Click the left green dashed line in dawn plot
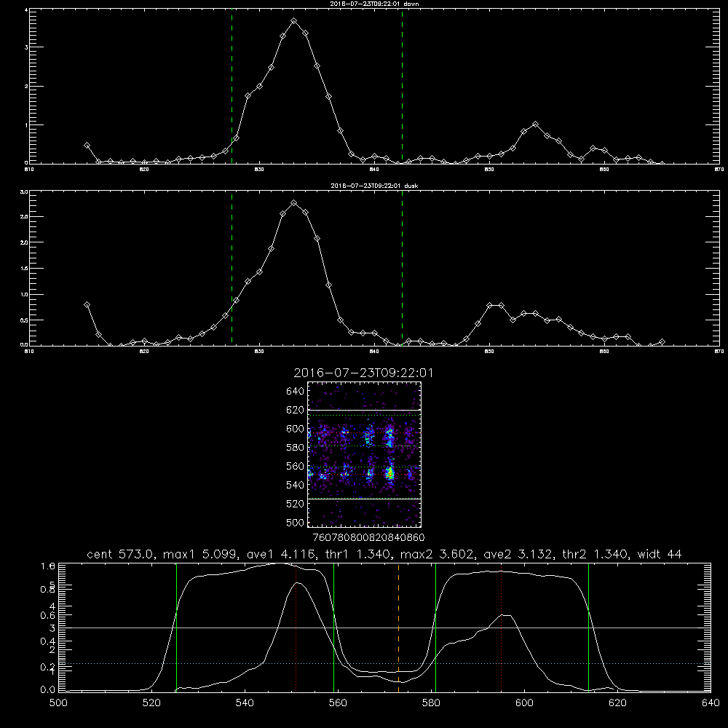 point(232,87)
